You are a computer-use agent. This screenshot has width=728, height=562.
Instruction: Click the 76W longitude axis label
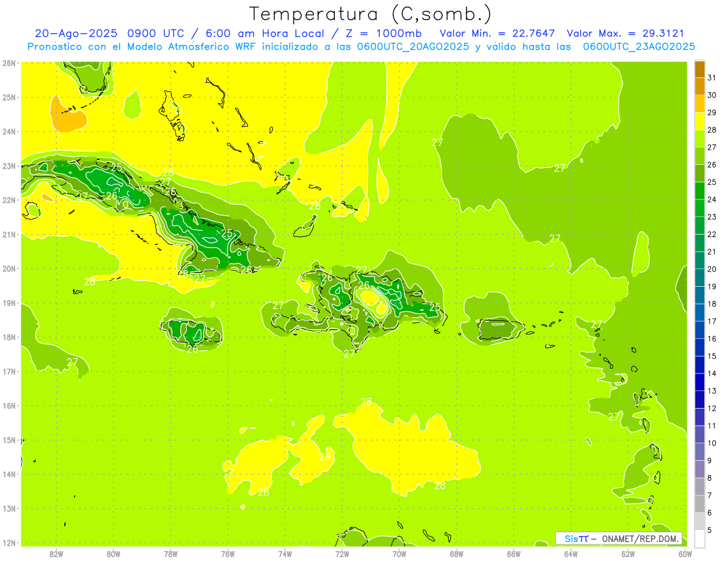pos(228,554)
